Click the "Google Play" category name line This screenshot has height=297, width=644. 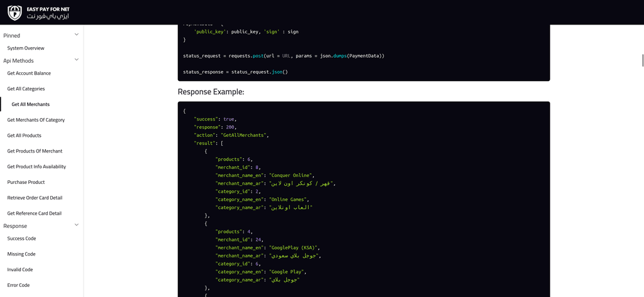pyautogui.click(x=261, y=272)
